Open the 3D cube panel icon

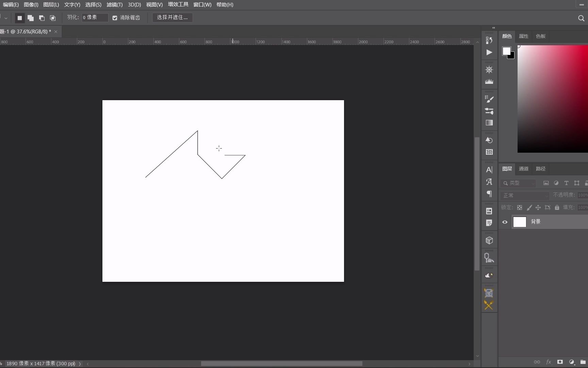(x=489, y=241)
